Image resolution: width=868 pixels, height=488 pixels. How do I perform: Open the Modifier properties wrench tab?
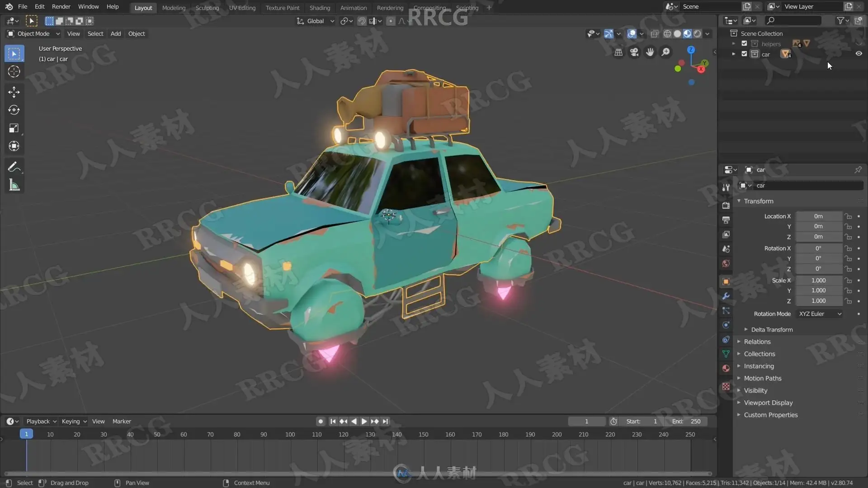[x=726, y=296]
